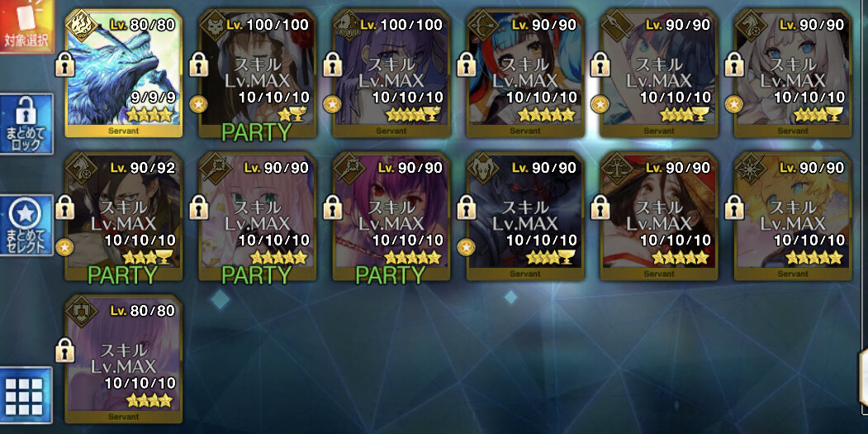This screenshot has width=868, height=434.
Task: Click the lancer class icon on Lv. 90/90 card
Action: tap(617, 26)
